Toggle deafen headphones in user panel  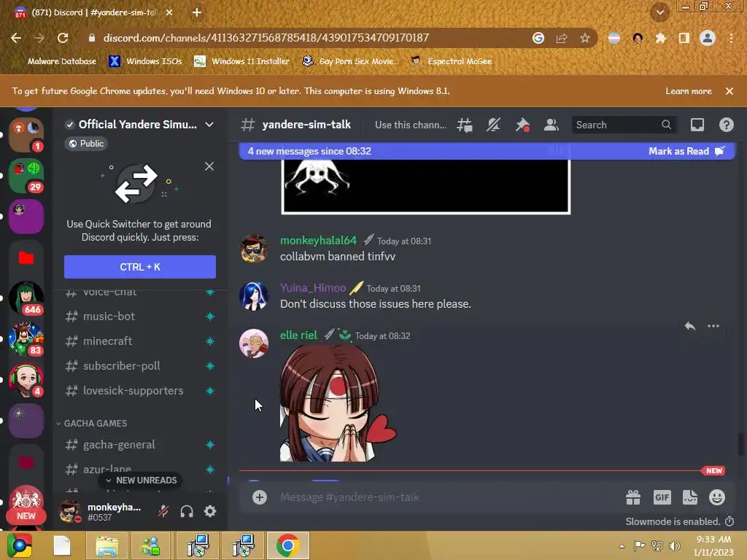(x=187, y=511)
